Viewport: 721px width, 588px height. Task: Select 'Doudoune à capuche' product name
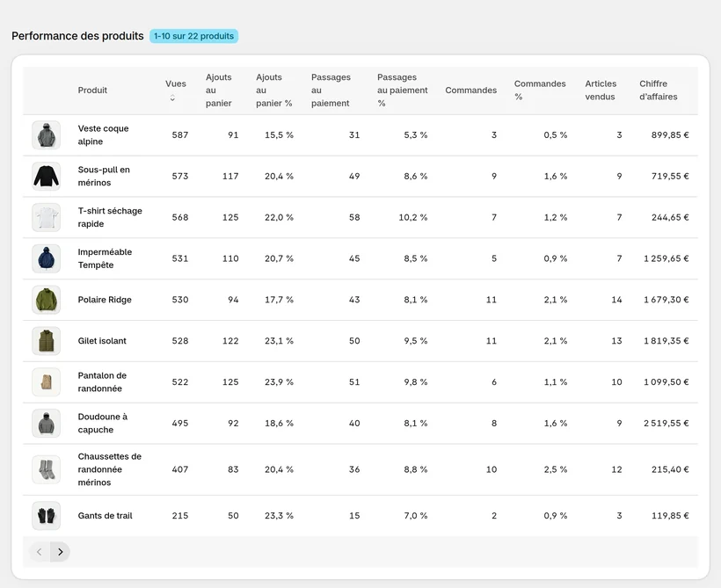tap(103, 423)
